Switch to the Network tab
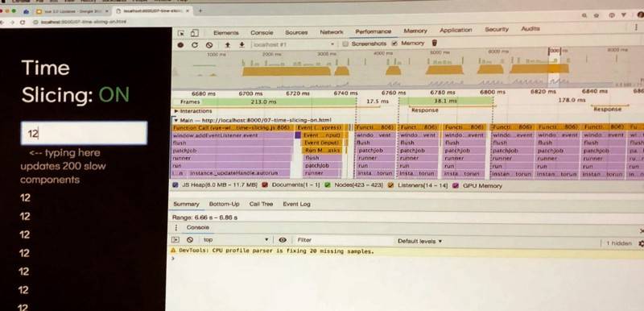The height and width of the screenshot is (311, 644). [x=331, y=32]
